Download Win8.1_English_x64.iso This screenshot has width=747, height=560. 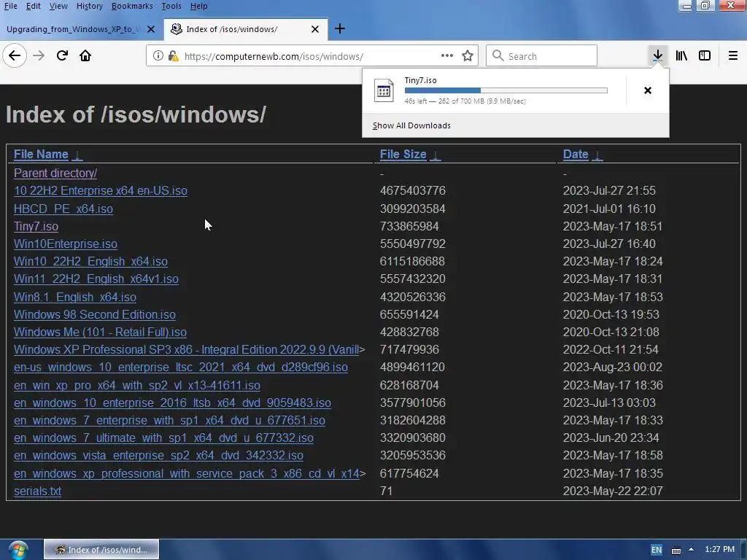click(x=75, y=297)
